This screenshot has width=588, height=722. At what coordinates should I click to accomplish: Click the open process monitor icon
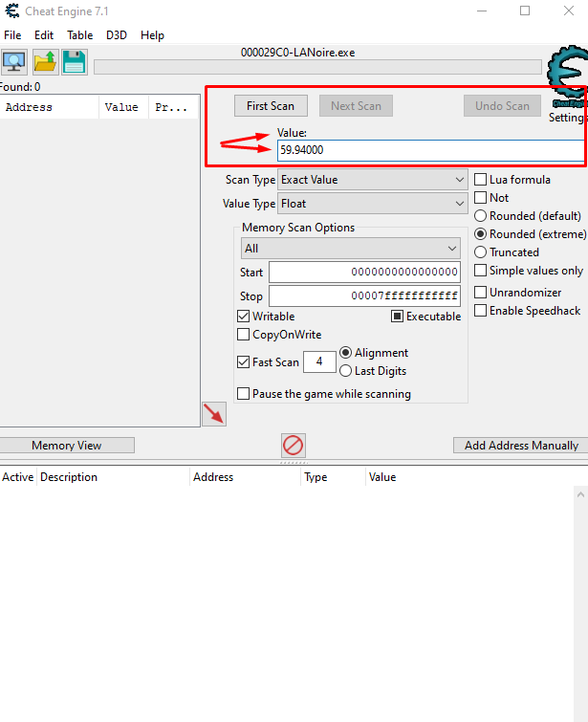[x=14, y=62]
